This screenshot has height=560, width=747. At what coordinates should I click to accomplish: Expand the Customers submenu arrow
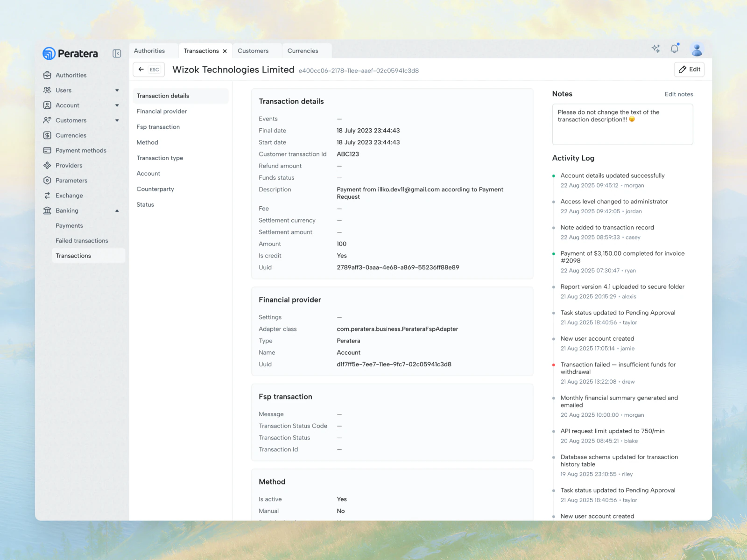click(117, 120)
